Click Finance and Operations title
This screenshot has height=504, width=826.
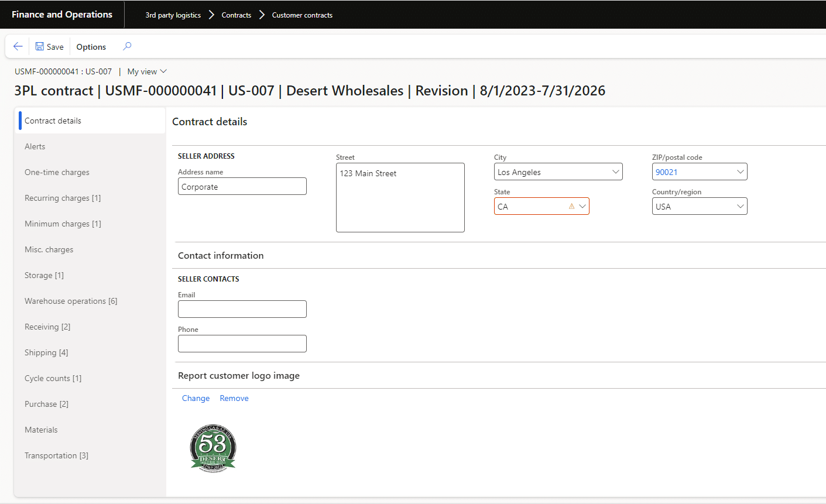[x=62, y=15]
